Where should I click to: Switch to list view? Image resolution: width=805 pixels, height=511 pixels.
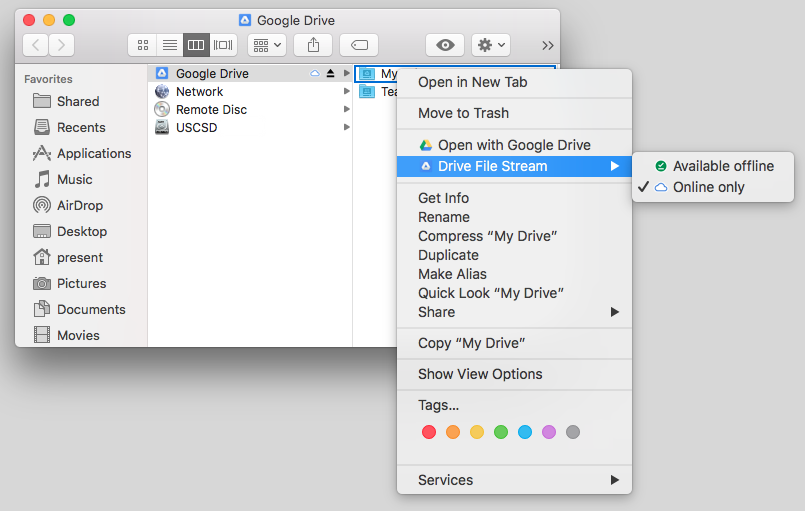coord(170,45)
